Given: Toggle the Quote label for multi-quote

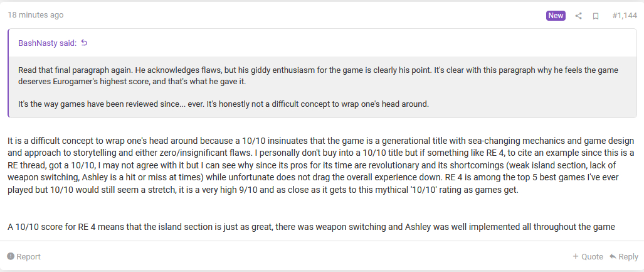Looking at the screenshot, I should 592,256.
